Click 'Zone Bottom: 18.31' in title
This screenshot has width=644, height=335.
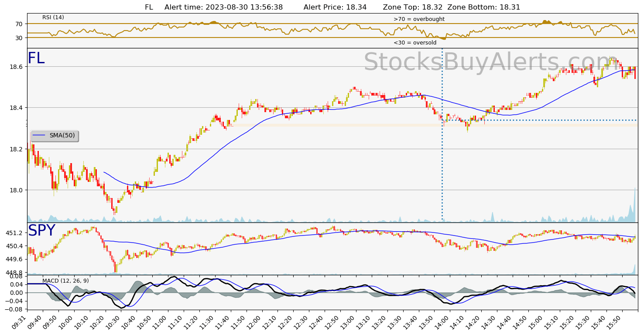tap(484, 7)
